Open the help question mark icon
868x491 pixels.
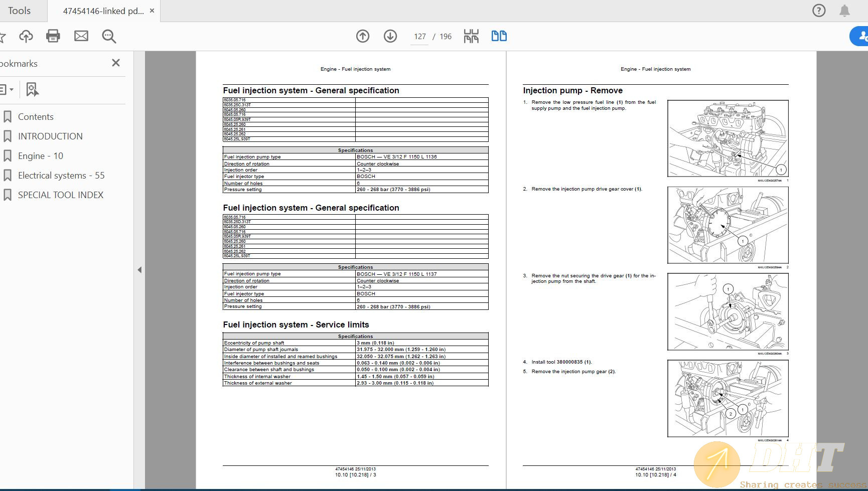[x=819, y=11]
